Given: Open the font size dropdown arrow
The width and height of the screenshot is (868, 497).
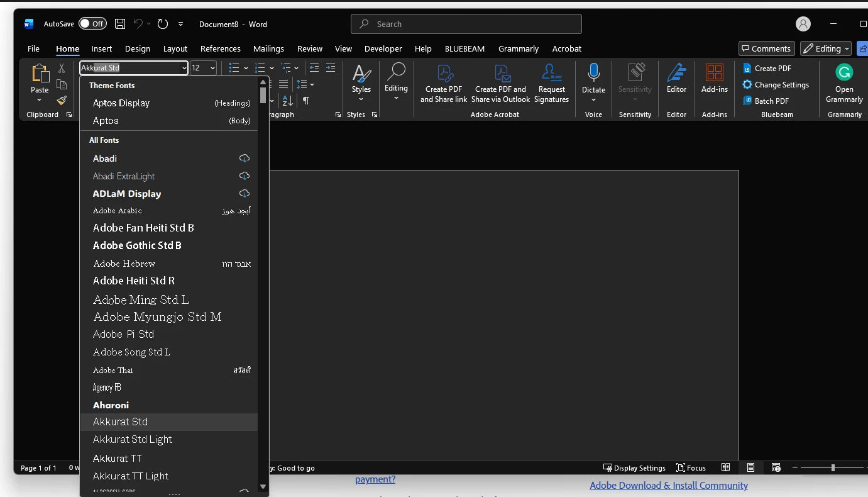Looking at the screenshot, I should [213, 68].
